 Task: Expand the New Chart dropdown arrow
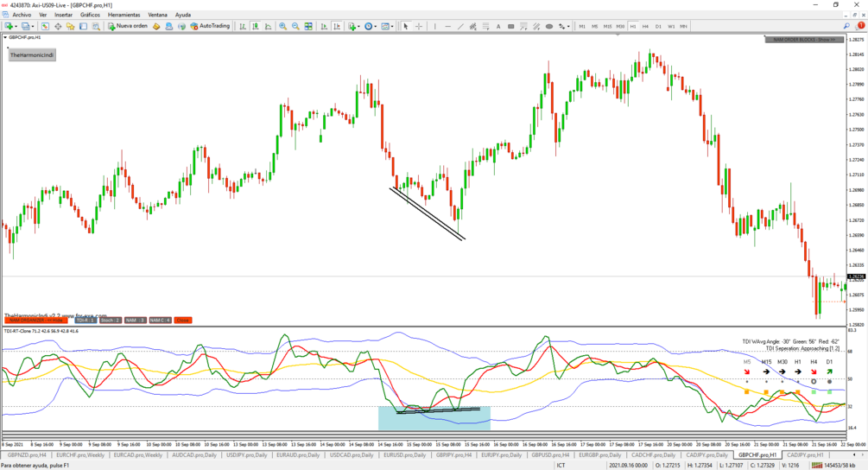click(16, 26)
